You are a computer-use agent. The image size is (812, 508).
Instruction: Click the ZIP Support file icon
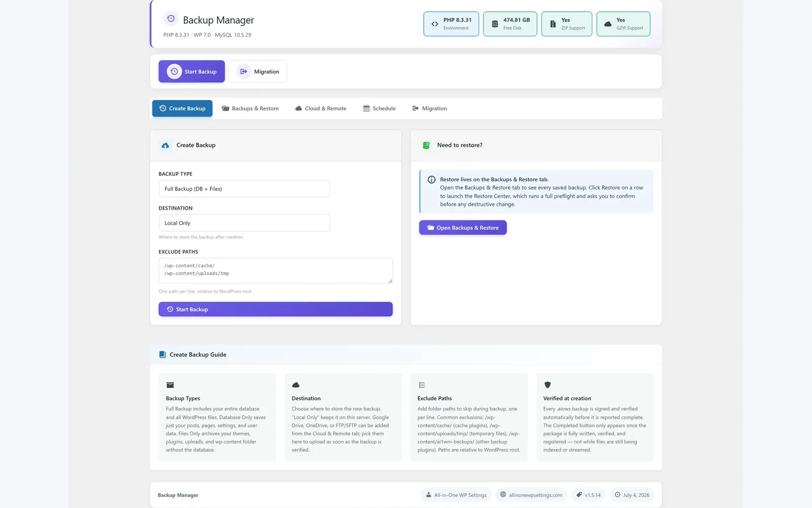click(553, 24)
